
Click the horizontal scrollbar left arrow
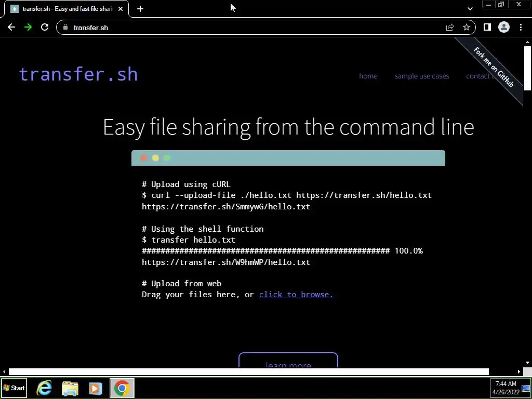click(4, 372)
